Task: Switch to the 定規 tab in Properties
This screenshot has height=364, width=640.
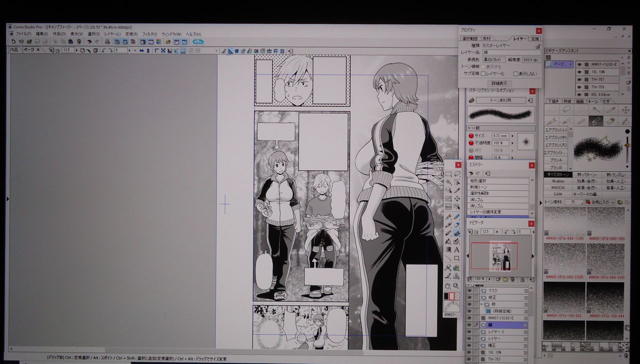Action: (535, 38)
